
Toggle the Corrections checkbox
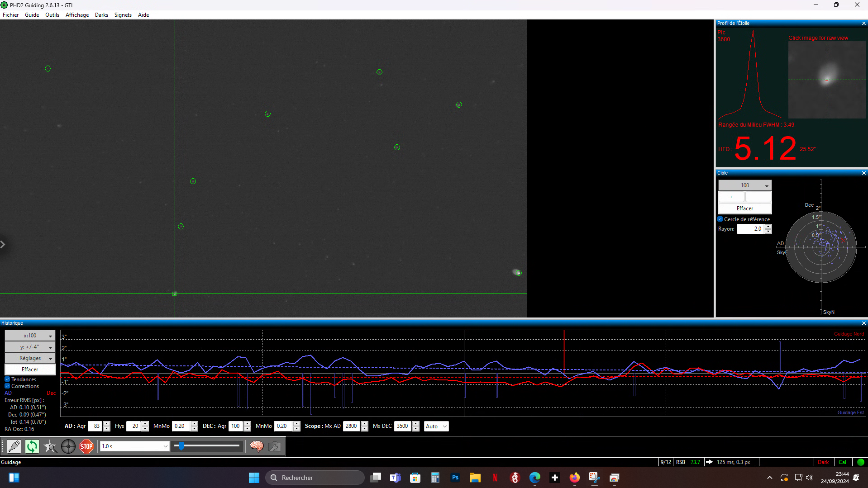pos(7,386)
